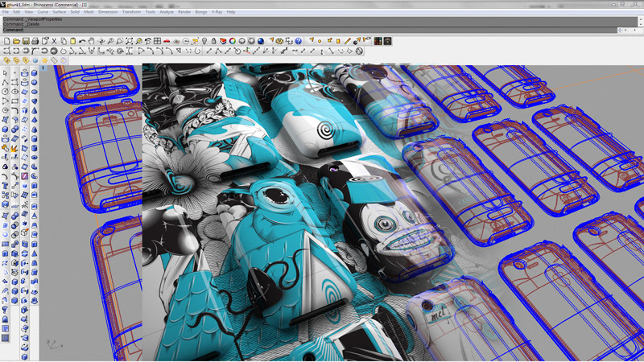This screenshot has width=644, height=362.
Task: Click the globe icon ending second toolbar row
Action: [359, 51]
